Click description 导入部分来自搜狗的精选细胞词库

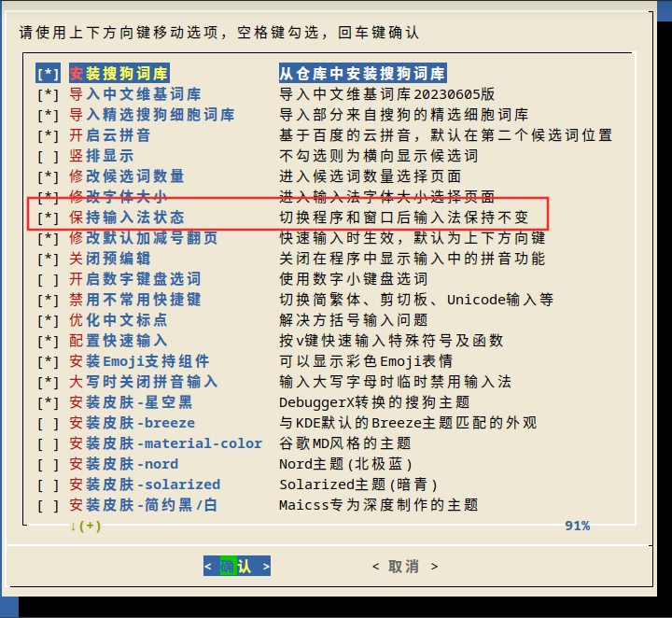click(x=404, y=115)
